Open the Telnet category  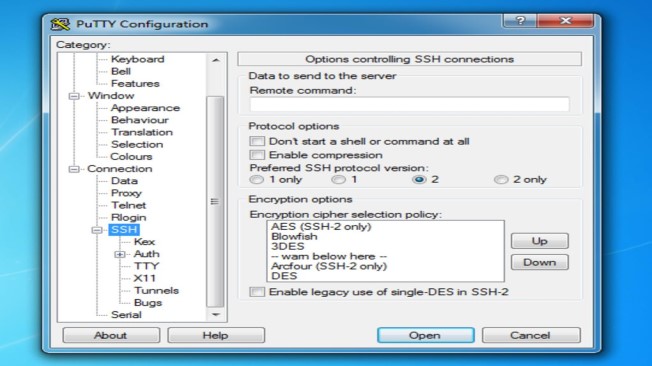128,205
